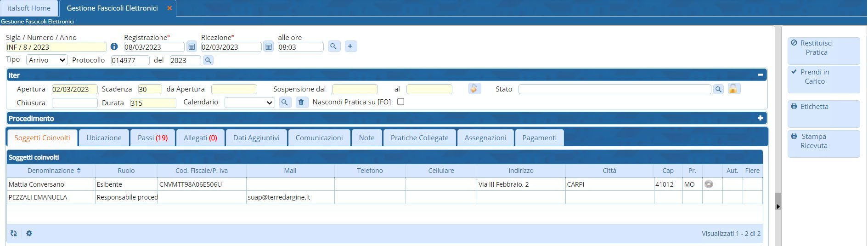Click the trash icon next to Calendario

click(x=301, y=102)
